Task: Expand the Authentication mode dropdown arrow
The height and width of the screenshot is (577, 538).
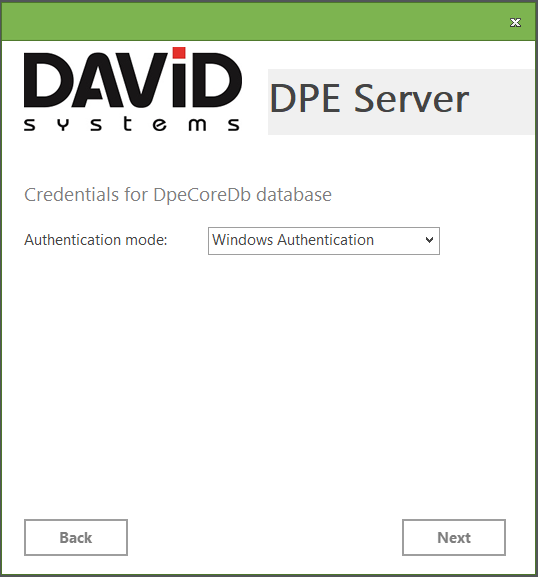Action: (429, 240)
